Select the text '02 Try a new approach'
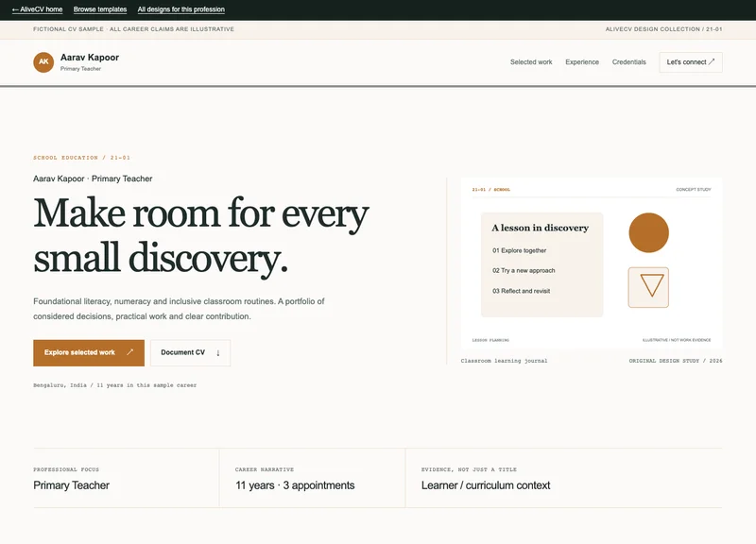 (x=524, y=271)
